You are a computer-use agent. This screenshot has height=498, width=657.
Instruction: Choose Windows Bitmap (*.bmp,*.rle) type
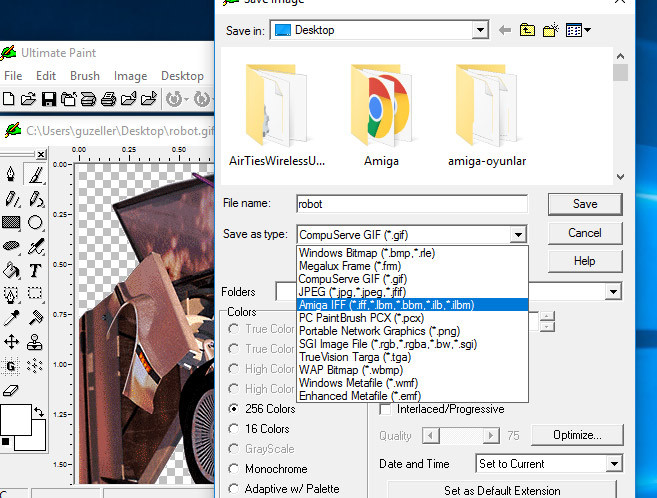tap(412, 253)
